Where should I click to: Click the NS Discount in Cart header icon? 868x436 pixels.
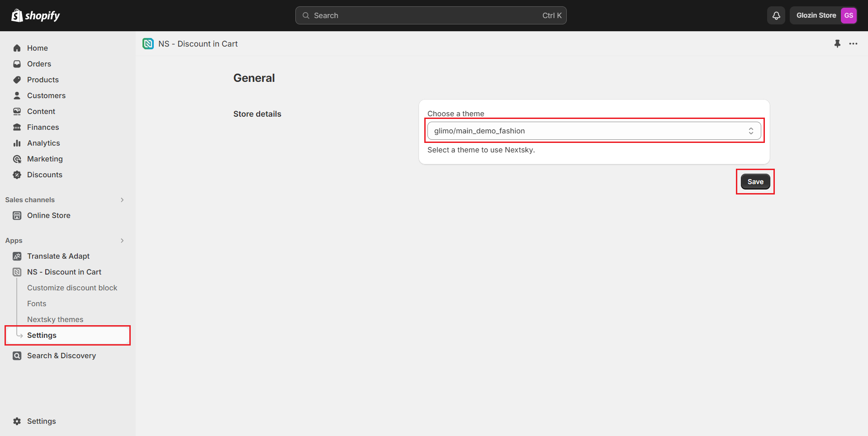(148, 44)
